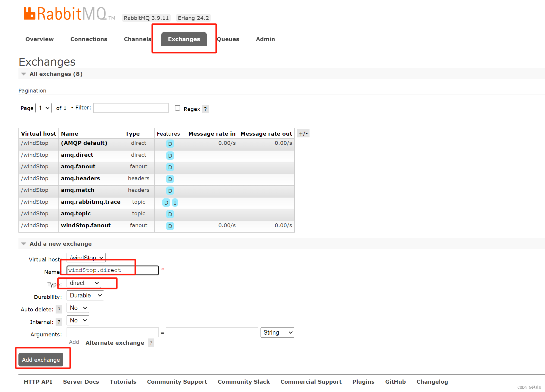This screenshot has width=545, height=392.
Task: Click the D badge for amq.headers
Action: [x=170, y=179]
